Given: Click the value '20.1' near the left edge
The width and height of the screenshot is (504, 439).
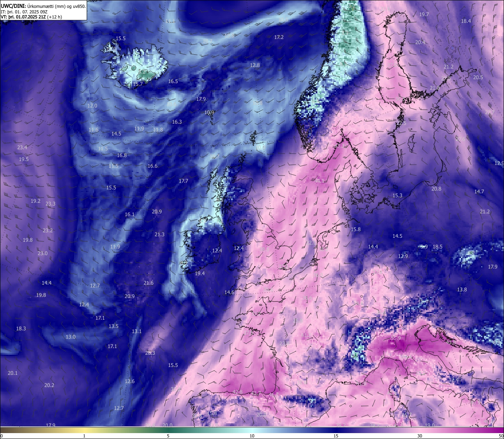Looking at the screenshot, I should pyautogui.click(x=13, y=373).
